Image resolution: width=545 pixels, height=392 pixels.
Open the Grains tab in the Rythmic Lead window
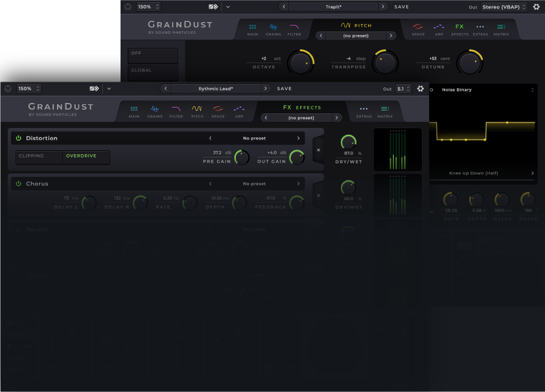[155, 111]
